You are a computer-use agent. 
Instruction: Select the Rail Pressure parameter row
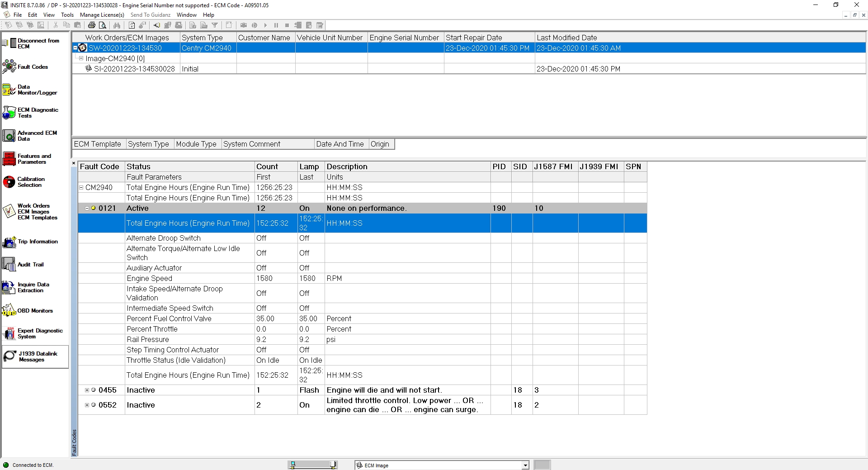pos(362,339)
